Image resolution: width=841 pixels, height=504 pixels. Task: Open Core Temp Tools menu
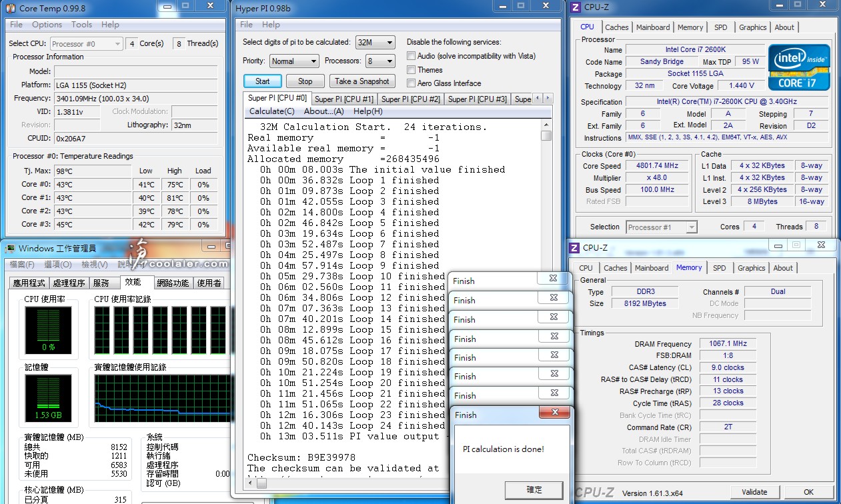(x=81, y=25)
